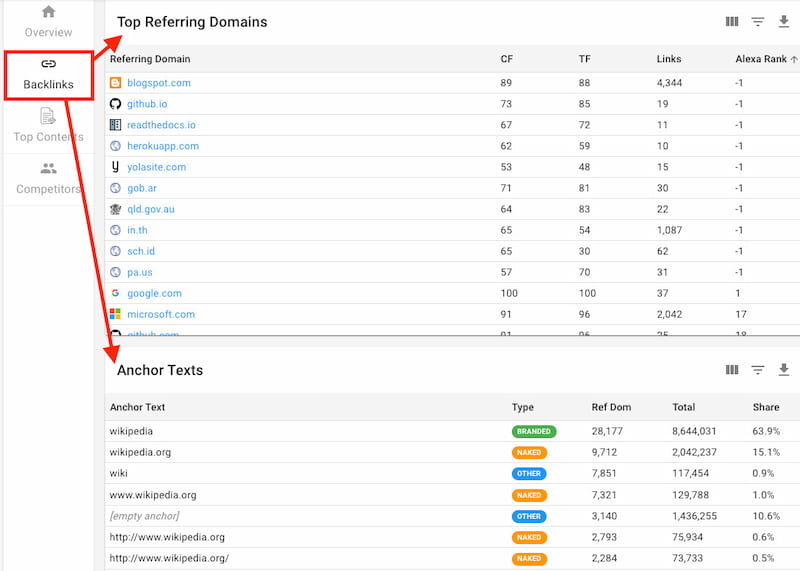The height and width of the screenshot is (571, 800).
Task: Sort anchors by Type column header
Action: (x=522, y=407)
